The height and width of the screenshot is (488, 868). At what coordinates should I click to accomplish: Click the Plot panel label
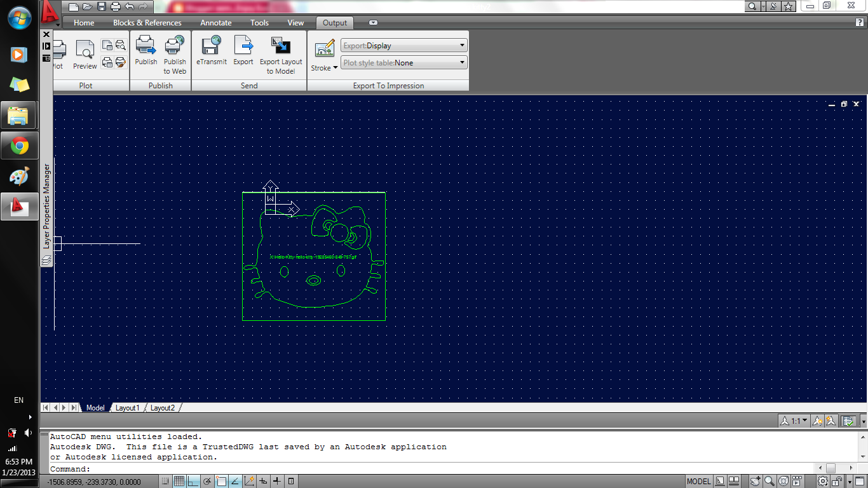coord(86,86)
